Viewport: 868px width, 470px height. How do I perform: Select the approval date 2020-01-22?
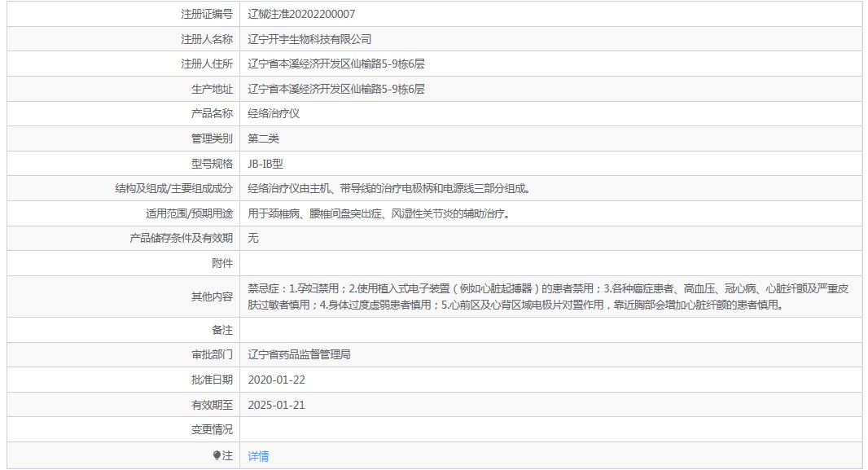pos(276,380)
